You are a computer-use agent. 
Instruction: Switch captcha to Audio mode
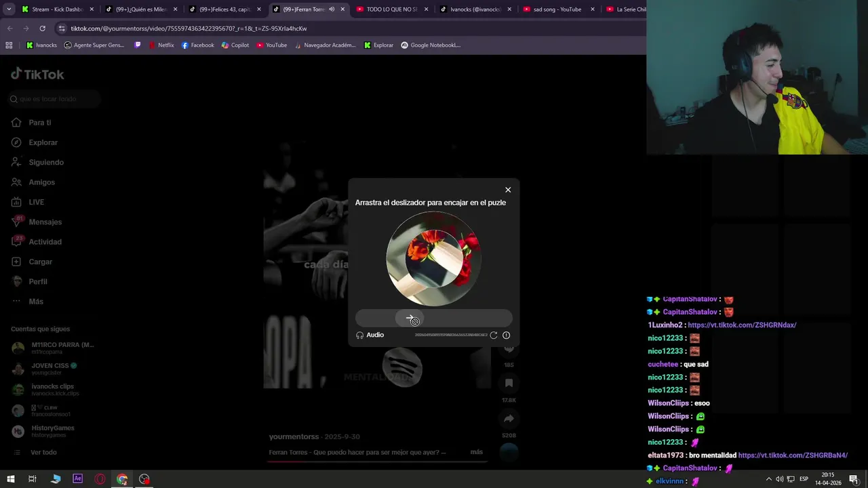coord(370,335)
